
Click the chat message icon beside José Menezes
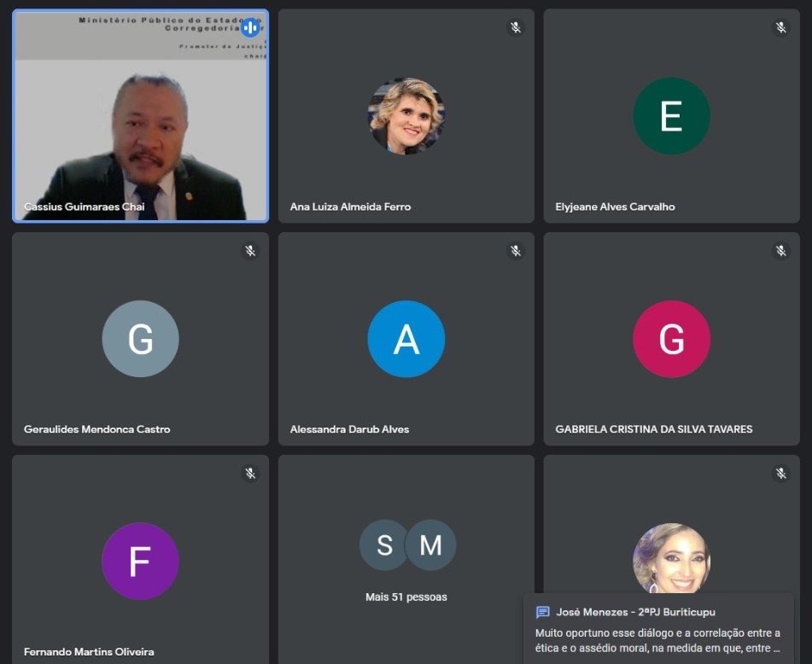(x=542, y=612)
